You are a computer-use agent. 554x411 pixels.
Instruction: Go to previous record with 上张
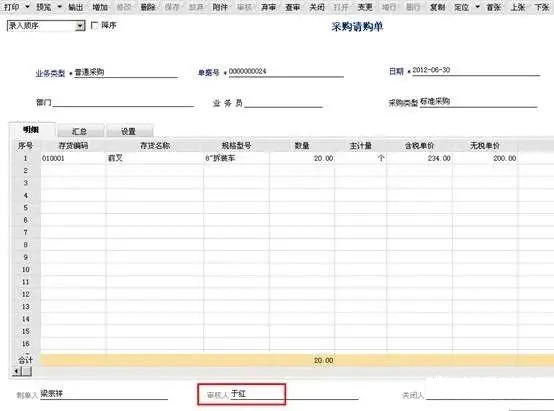[518, 7]
